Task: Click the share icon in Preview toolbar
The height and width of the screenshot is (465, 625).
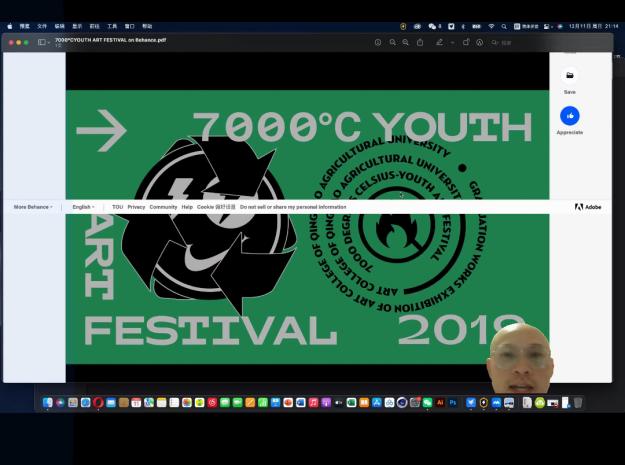Action: pyautogui.click(x=420, y=42)
